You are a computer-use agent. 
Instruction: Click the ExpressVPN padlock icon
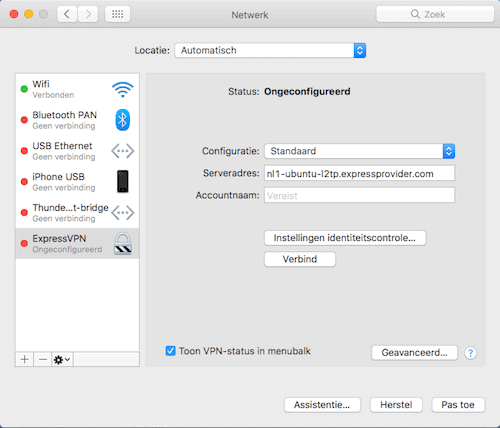[x=123, y=244]
